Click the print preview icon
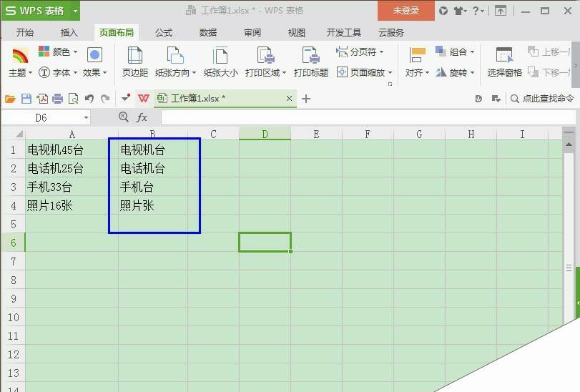 73,99
